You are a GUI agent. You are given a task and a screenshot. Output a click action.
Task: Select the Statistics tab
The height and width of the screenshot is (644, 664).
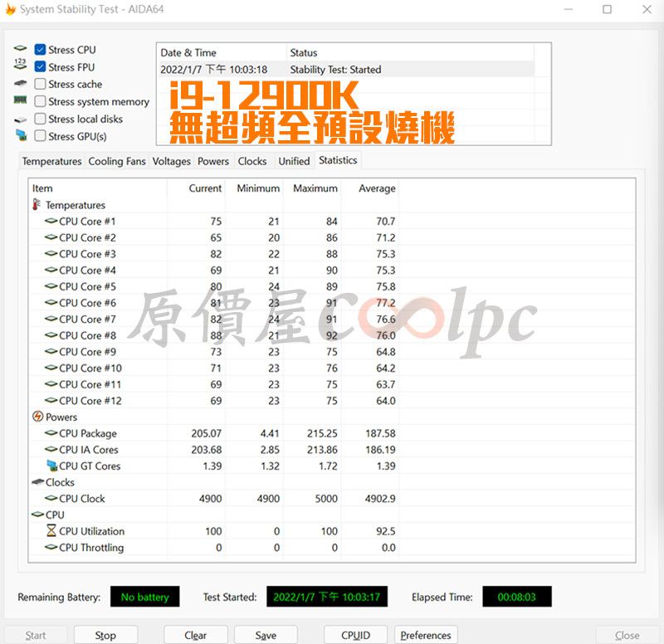(338, 160)
